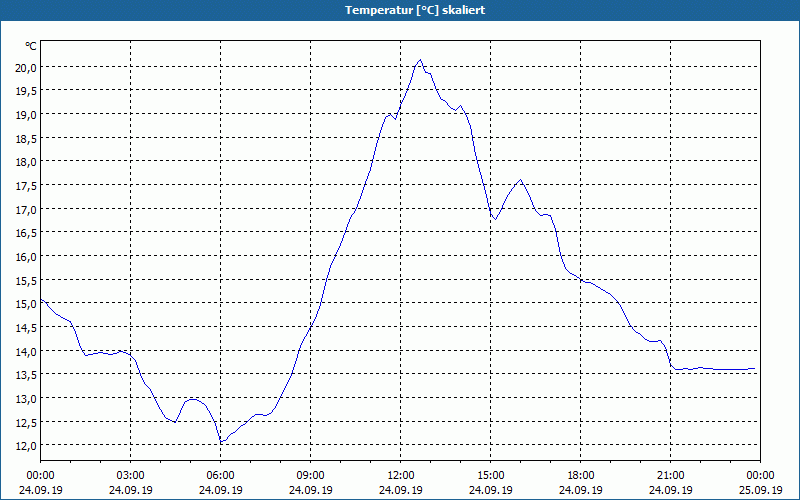Click the 24.09.19 date under 21:00
The image size is (800, 500).
tap(670, 490)
